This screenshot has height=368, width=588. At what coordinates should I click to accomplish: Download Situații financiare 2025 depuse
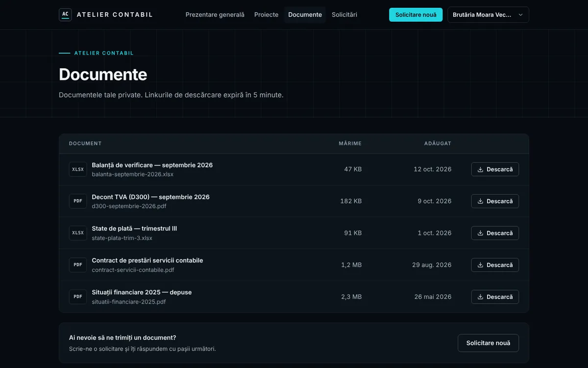pos(495,297)
